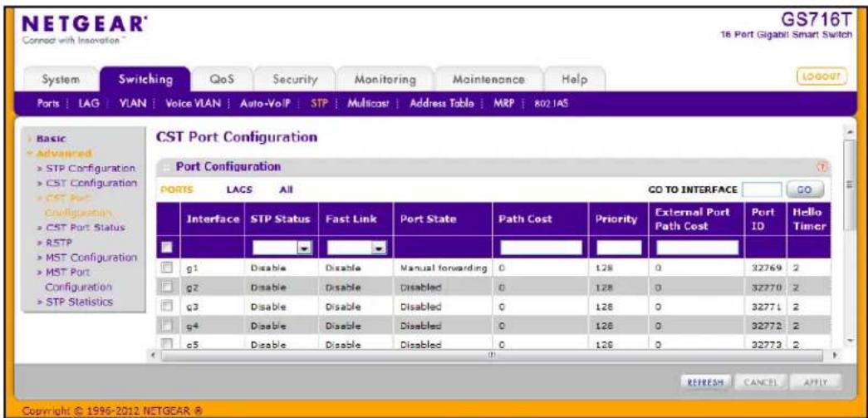Check the box for interface g5
868x418 pixels.
point(165,344)
